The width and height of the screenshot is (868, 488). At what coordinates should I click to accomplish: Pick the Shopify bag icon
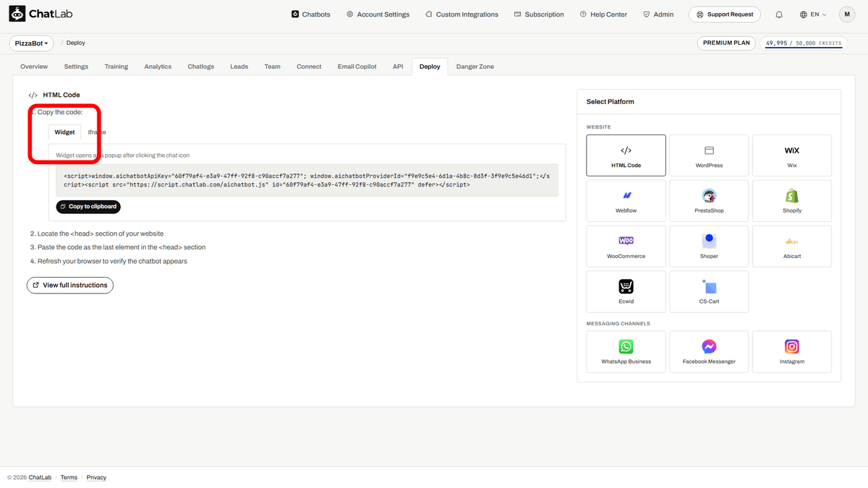(792, 196)
